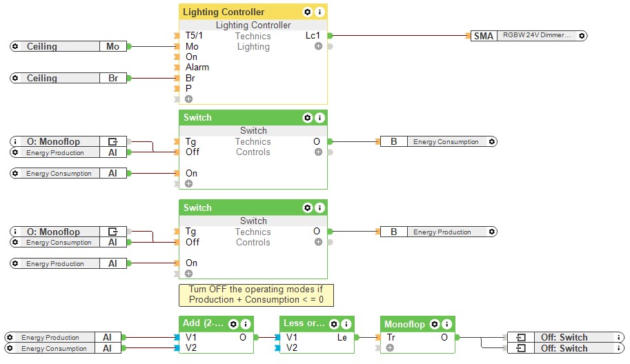Open gear on B Energy Production output
Screen dimensions: 630x364
[x=491, y=232]
